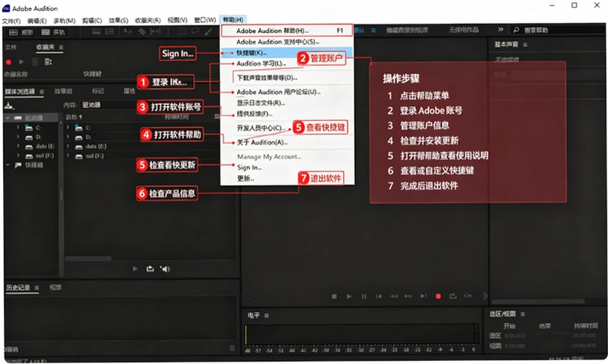Select the Slip tool in toolbar
Image resolution: width=608 pixels, height=364 pixels.
tap(155, 32)
